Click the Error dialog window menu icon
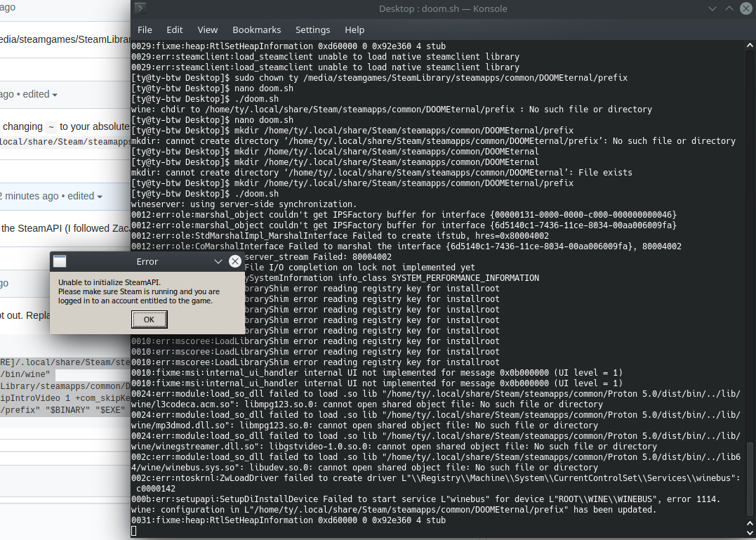Screen dimensions: 756x540 tap(60, 261)
